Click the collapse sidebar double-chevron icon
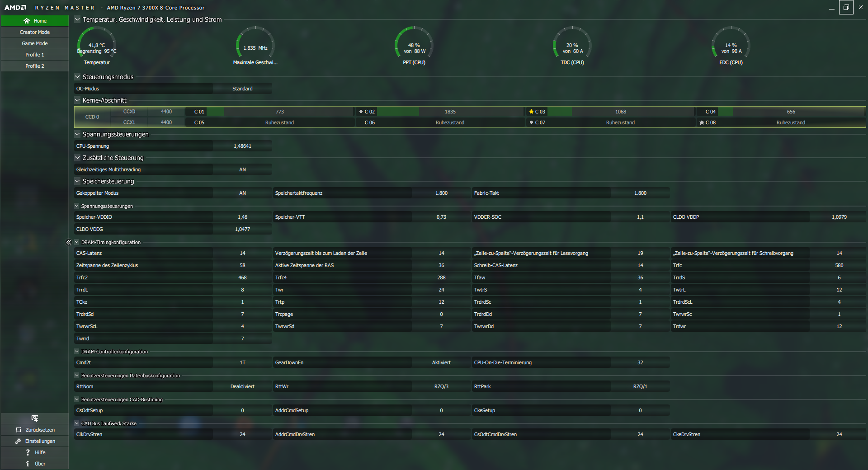This screenshot has width=868, height=470. coord(69,242)
